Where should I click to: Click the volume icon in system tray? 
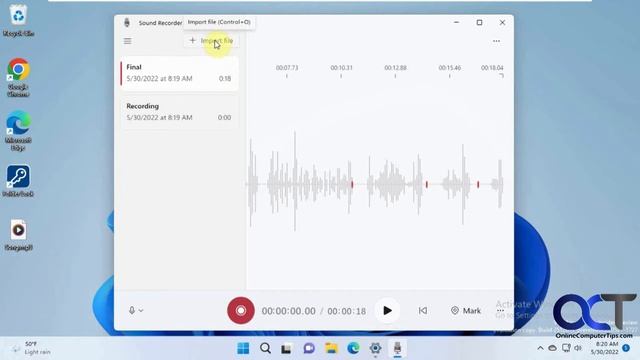click(x=578, y=348)
